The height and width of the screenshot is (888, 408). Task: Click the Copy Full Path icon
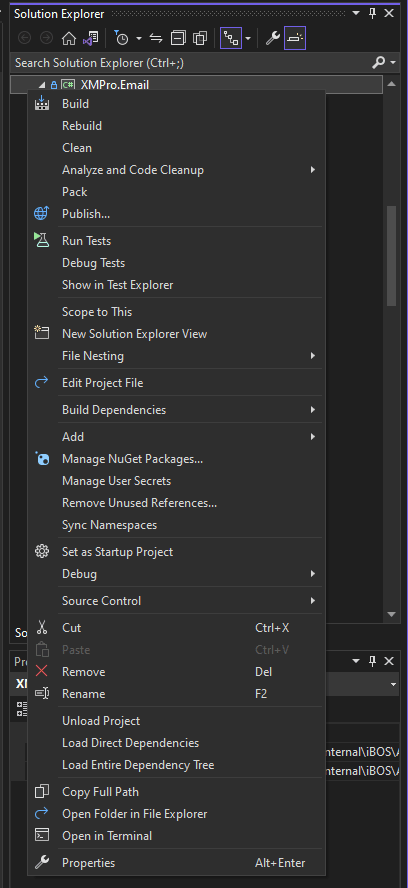pyautogui.click(x=42, y=791)
